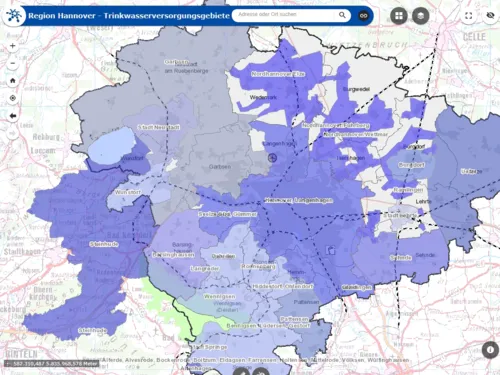Image resolution: width=500 pixels, height=375 pixels.
Task: Open the info button at bottom right
Action: pyautogui.click(x=490, y=350)
